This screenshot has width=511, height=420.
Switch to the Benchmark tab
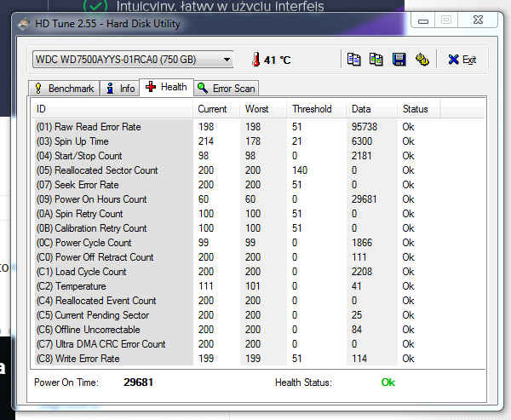(x=64, y=88)
